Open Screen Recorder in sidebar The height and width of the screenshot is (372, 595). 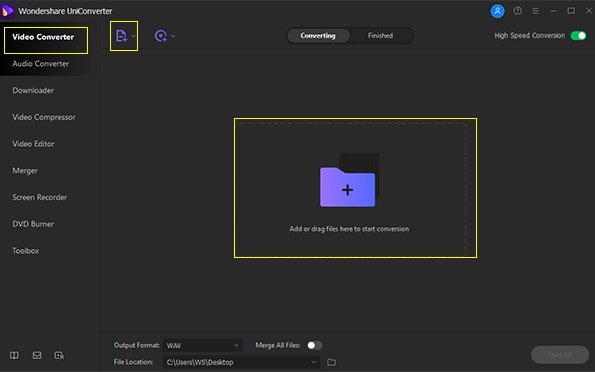40,197
